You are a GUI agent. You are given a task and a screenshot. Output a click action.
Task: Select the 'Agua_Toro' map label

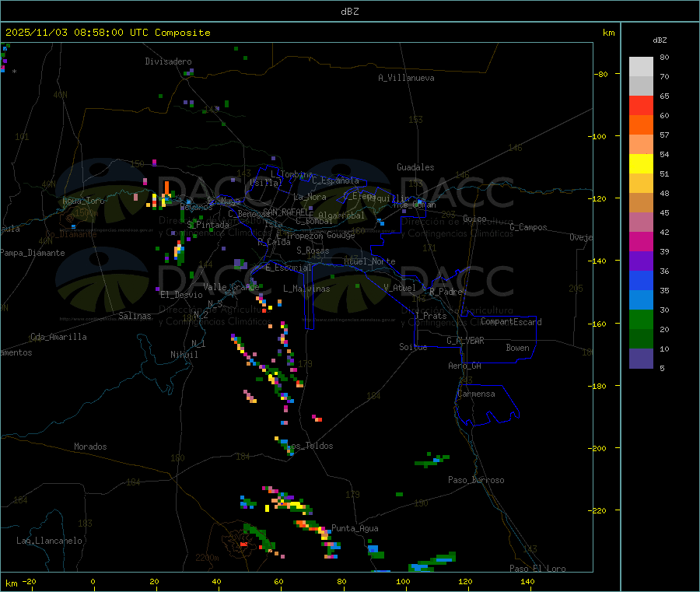click(83, 201)
